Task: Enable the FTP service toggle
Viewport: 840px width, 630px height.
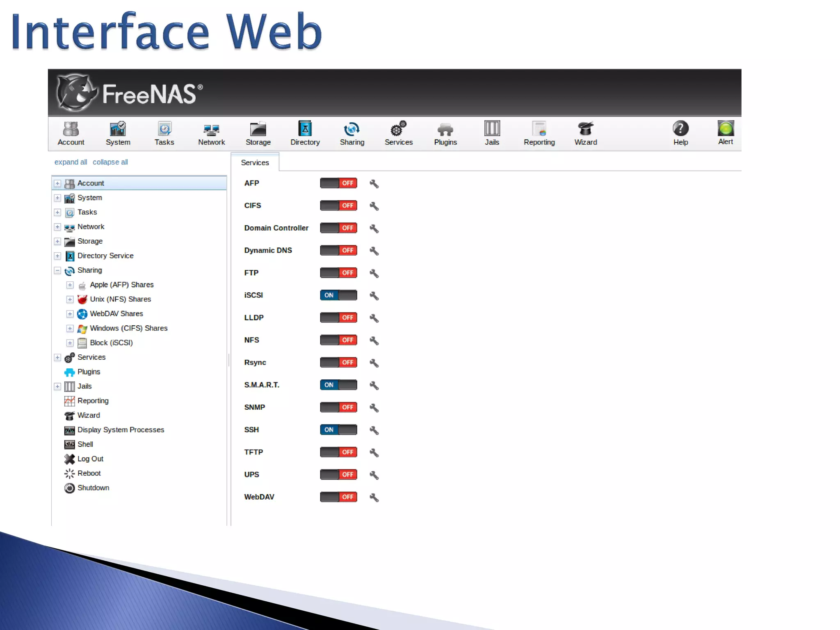Action: [338, 273]
